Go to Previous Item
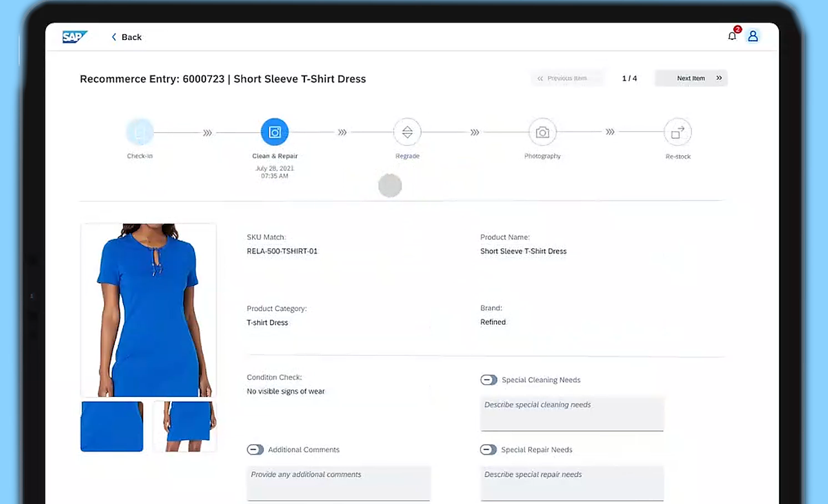This screenshot has height=504, width=828. pyautogui.click(x=567, y=78)
